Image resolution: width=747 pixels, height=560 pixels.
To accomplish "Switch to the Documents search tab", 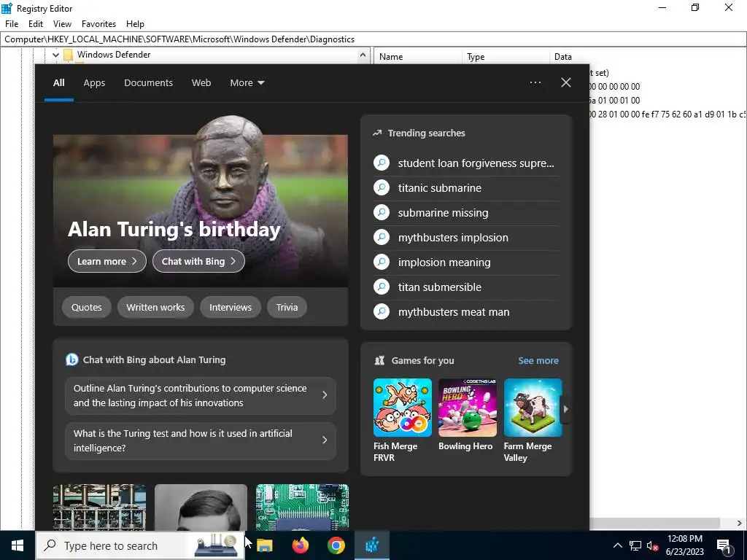I will [148, 83].
